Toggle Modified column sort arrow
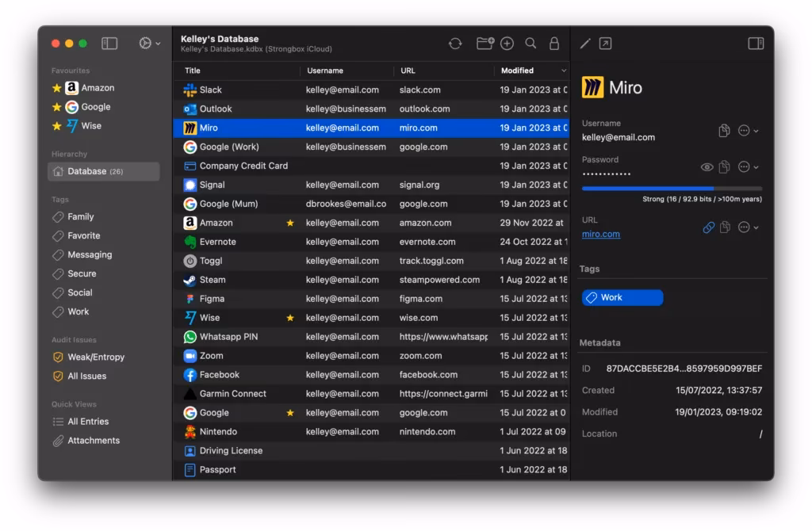Screen dimensions: 812x531 [564, 71]
